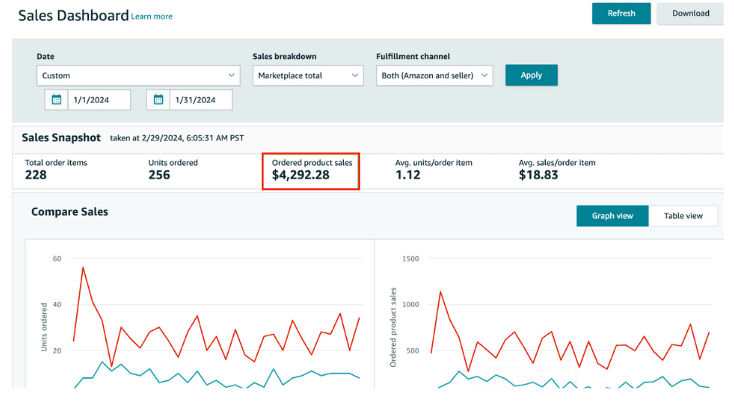Click the calendar icon beside start date 1/1/2024

pyautogui.click(x=56, y=100)
